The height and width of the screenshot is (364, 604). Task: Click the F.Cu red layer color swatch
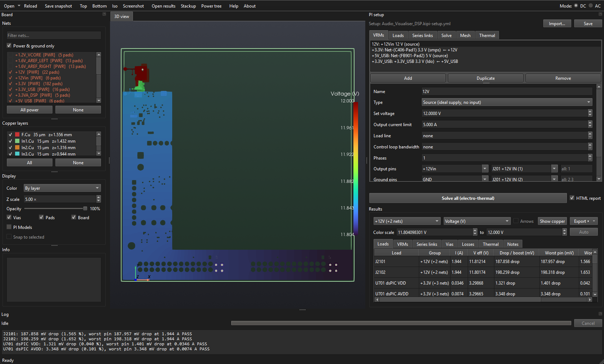click(x=17, y=135)
